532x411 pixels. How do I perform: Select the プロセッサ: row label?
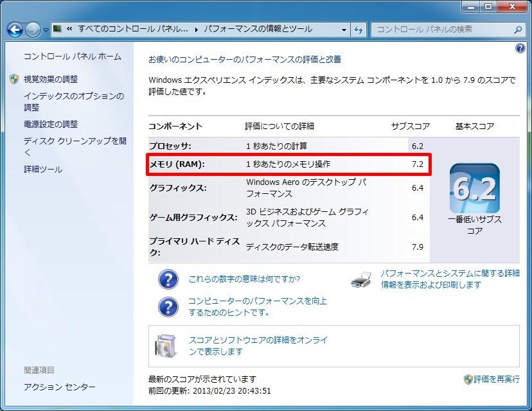[x=171, y=146]
